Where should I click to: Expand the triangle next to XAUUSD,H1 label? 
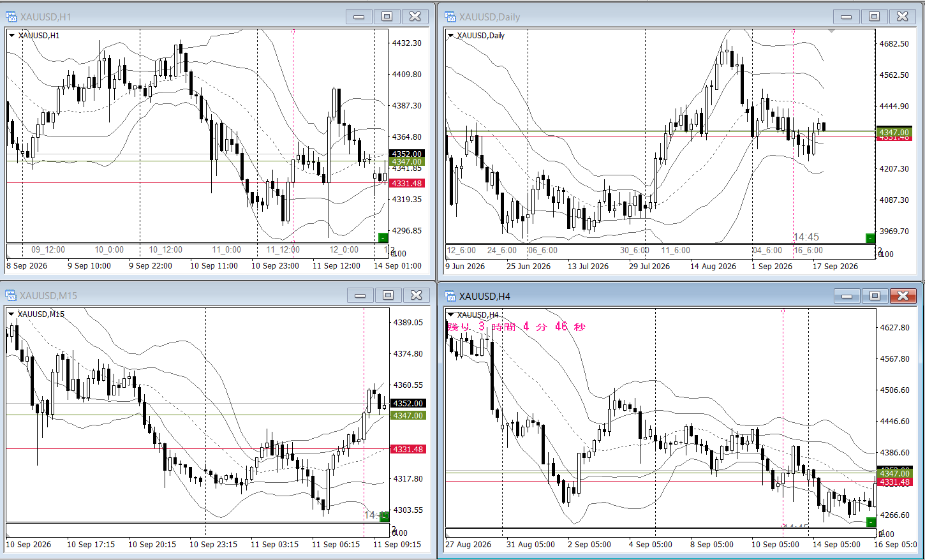pyautogui.click(x=12, y=35)
